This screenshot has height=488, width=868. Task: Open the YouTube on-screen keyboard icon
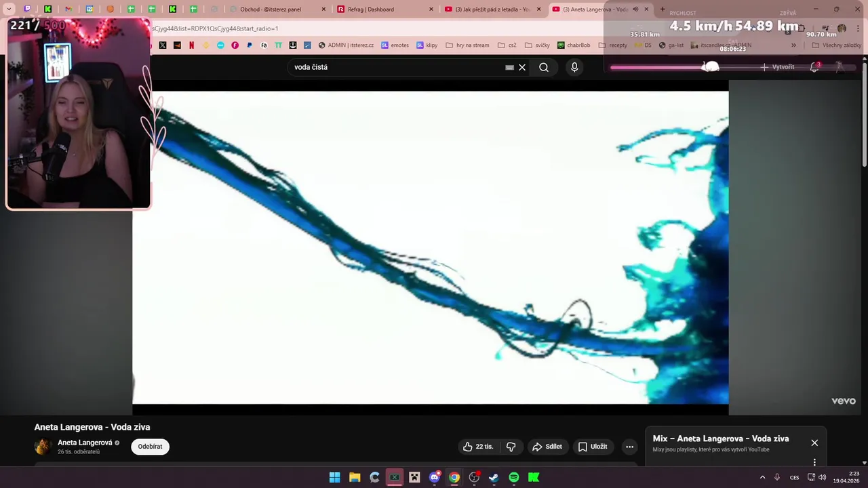tap(509, 67)
